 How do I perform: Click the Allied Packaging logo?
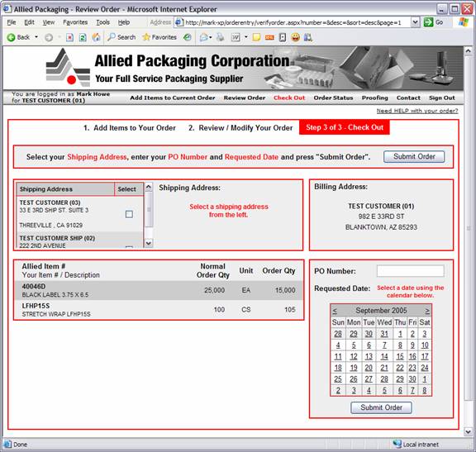point(68,68)
